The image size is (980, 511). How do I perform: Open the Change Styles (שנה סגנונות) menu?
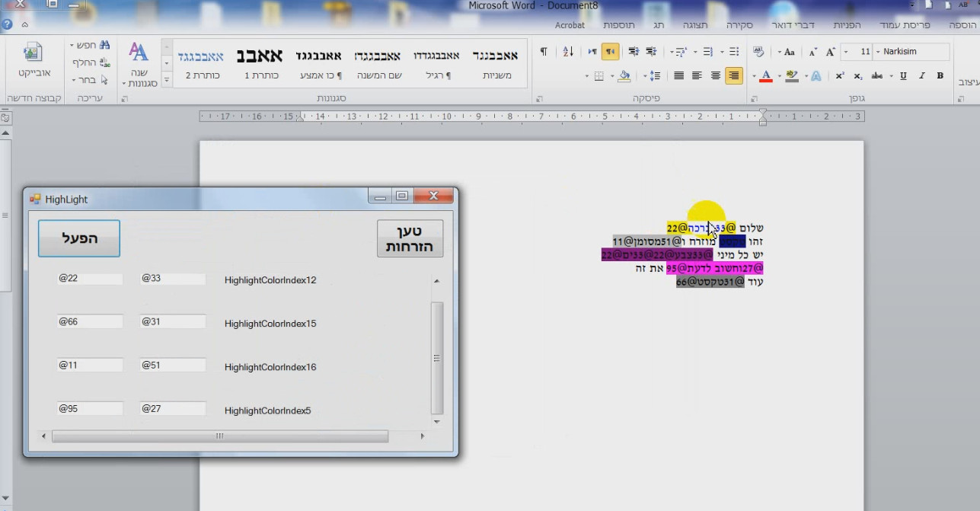[x=139, y=65]
